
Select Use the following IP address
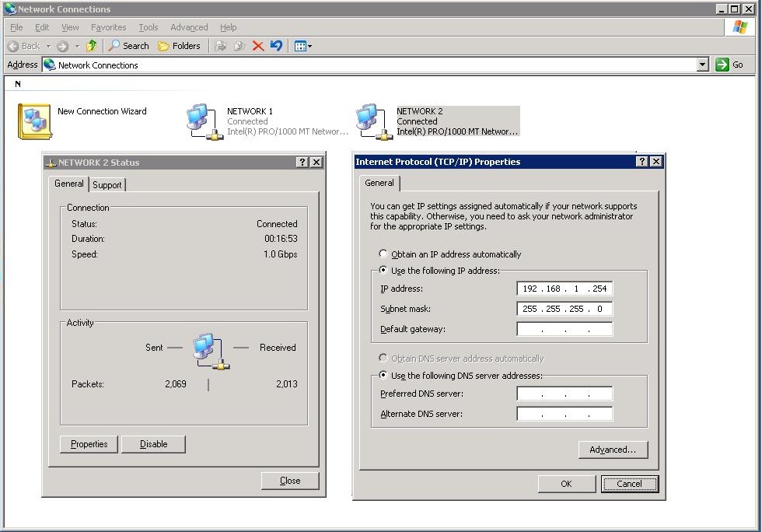point(383,270)
